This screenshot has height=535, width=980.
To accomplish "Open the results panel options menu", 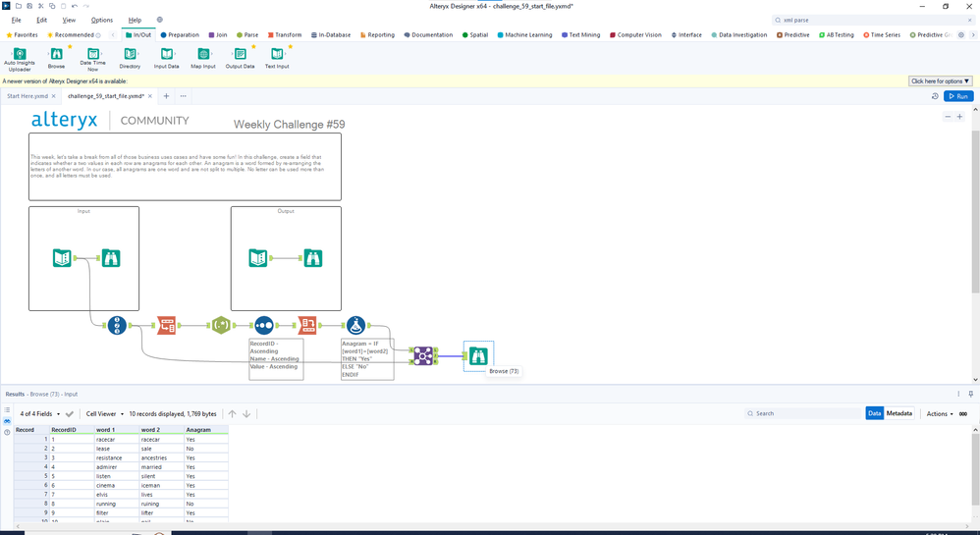I will 958,394.
